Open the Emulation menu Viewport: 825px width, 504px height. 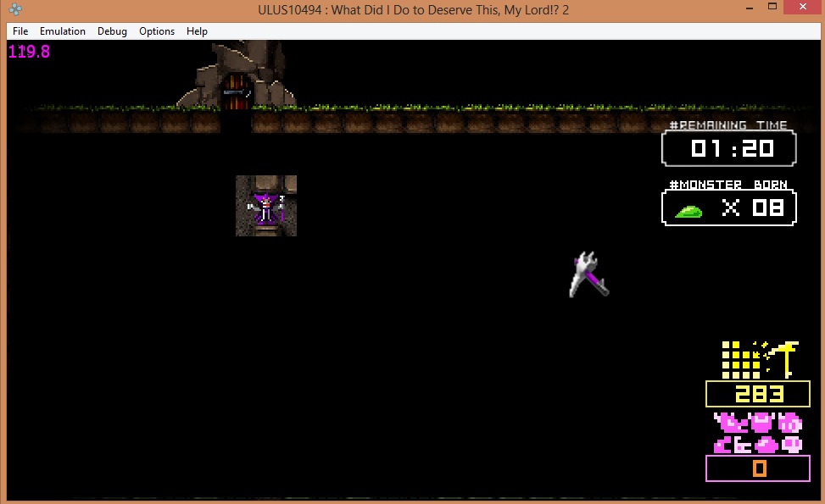(63, 31)
